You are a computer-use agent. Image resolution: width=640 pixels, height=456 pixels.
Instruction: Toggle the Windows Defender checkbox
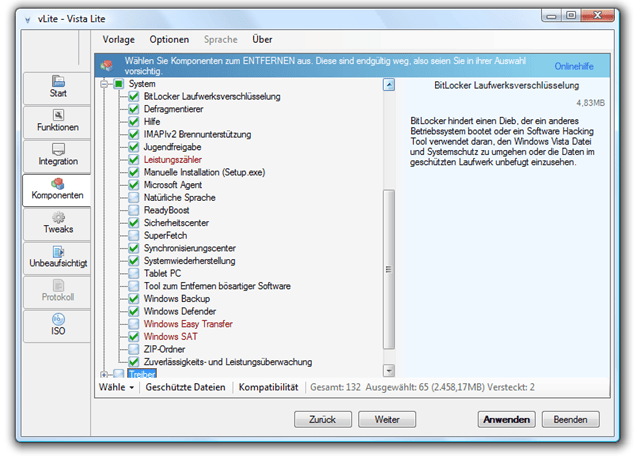(135, 312)
